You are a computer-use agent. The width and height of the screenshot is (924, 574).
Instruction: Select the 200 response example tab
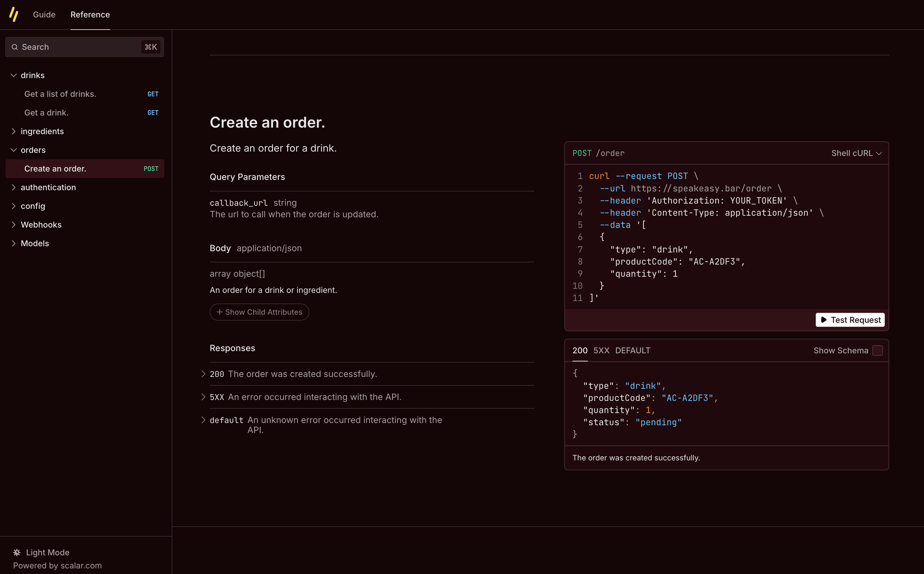tap(580, 351)
